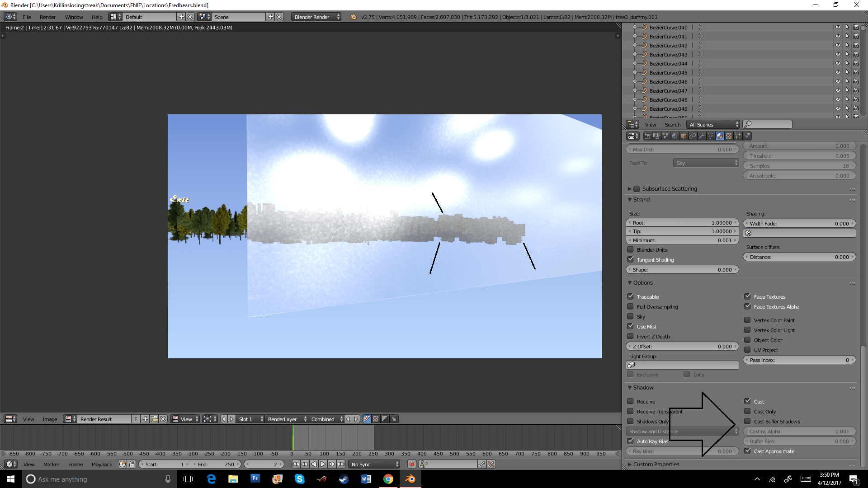The height and width of the screenshot is (488, 868).
Task: Click the F button next to Render Result
Action: coord(135,419)
